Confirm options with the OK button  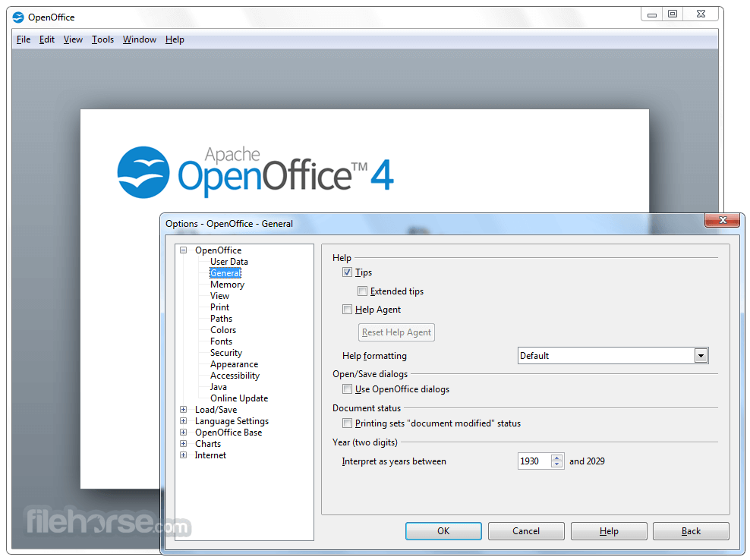(443, 531)
